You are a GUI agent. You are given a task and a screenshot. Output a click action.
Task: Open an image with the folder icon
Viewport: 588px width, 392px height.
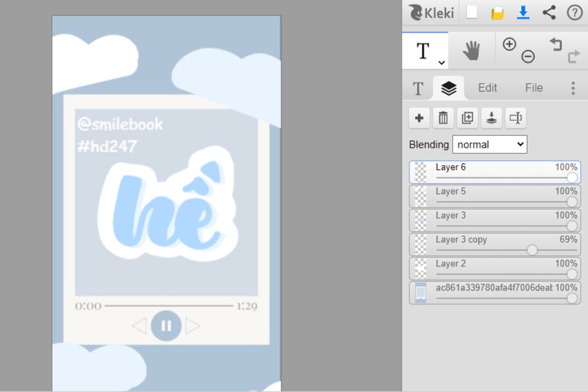coord(497,13)
